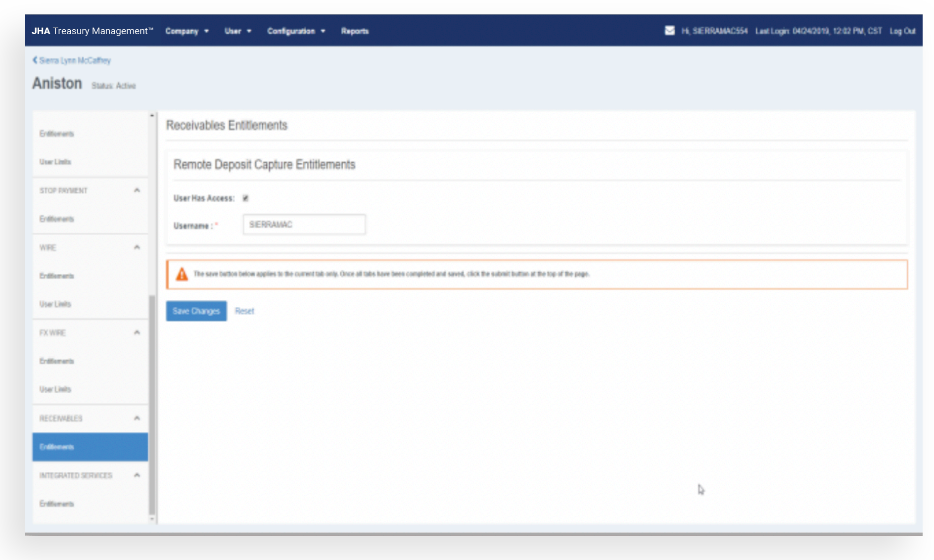Collapse the STOP PAYMENT section chevron
The width and height of the screenshot is (934, 560).
click(x=137, y=190)
